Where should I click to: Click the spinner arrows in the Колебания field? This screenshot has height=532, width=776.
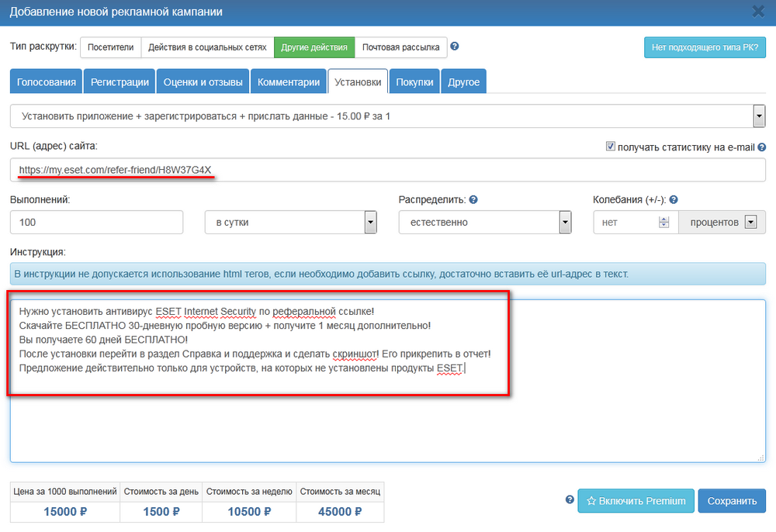click(x=663, y=223)
